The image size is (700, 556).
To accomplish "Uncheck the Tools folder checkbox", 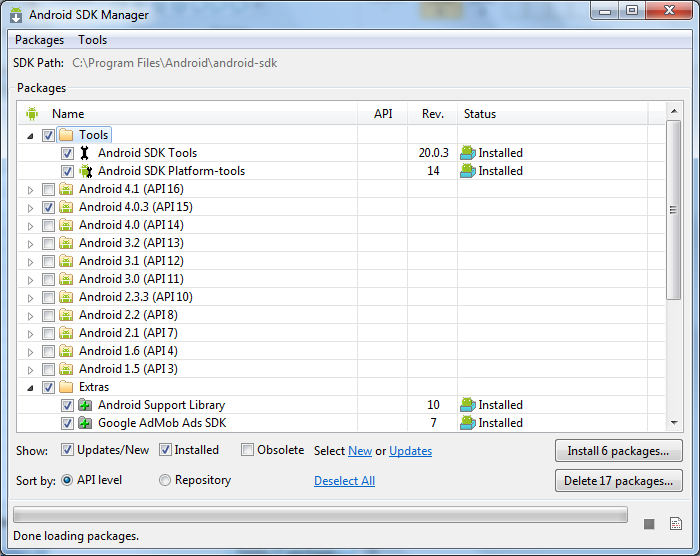I will [x=48, y=135].
